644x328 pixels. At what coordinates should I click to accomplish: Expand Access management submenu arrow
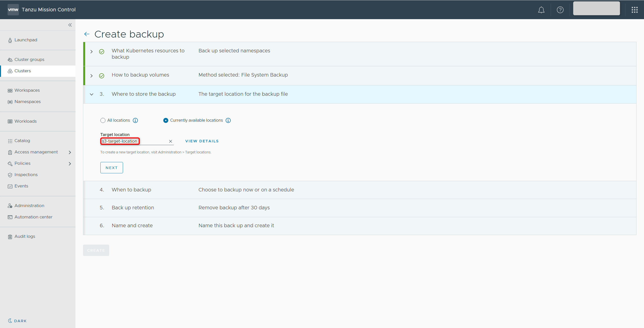pyautogui.click(x=70, y=152)
